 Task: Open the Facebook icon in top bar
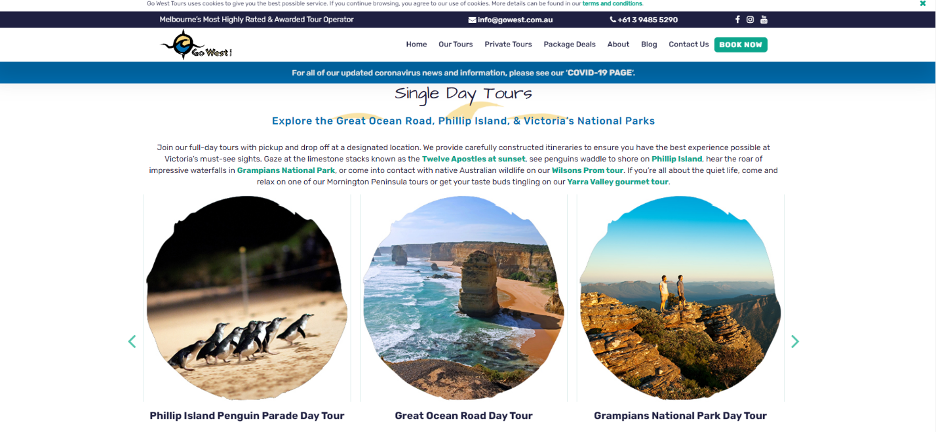pos(737,20)
